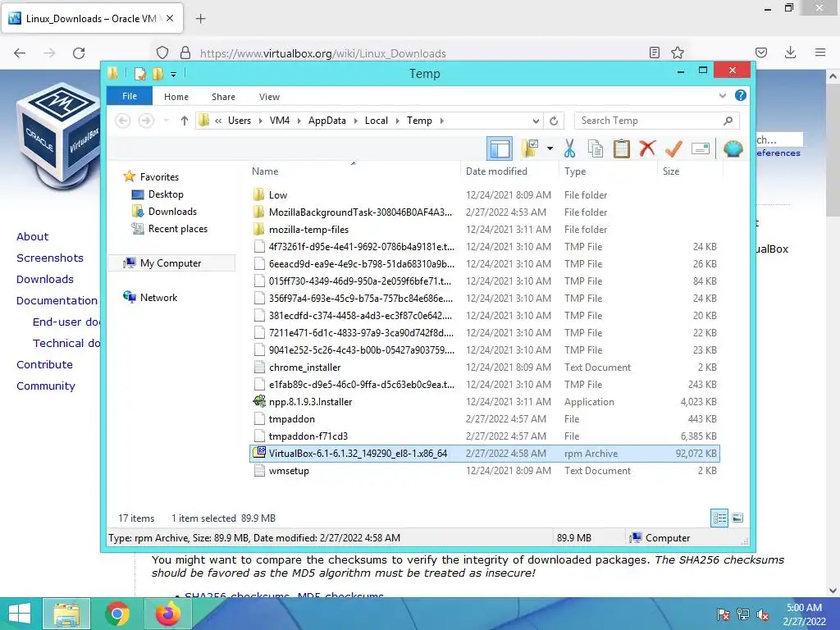Select Desktop in the Favorites pane

[166, 194]
